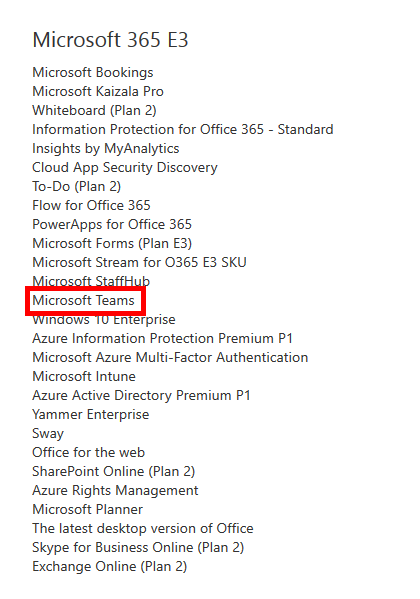The width and height of the screenshot is (420, 599).
Task: Select the Microsoft Intune entry
Action: pos(84,377)
